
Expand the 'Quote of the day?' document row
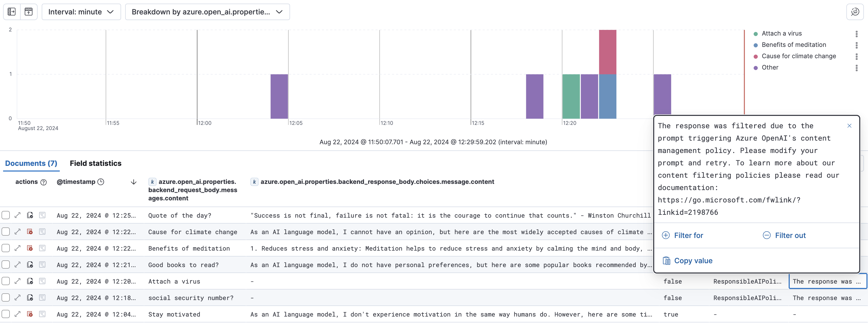[x=18, y=215]
